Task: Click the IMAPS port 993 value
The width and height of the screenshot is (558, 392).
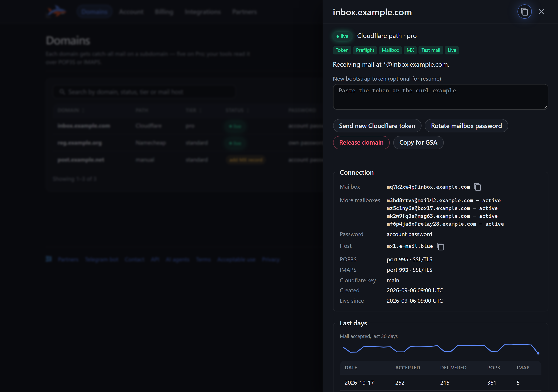Action: 409,270
